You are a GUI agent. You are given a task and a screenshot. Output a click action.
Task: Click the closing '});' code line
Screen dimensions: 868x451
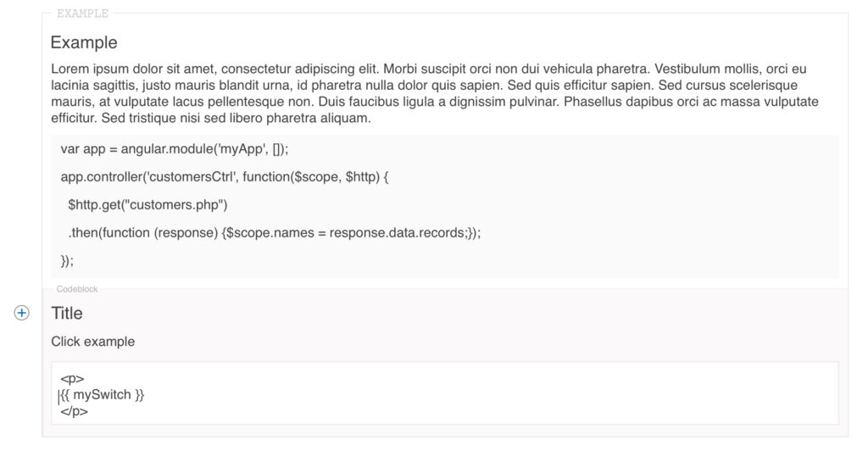click(x=67, y=260)
